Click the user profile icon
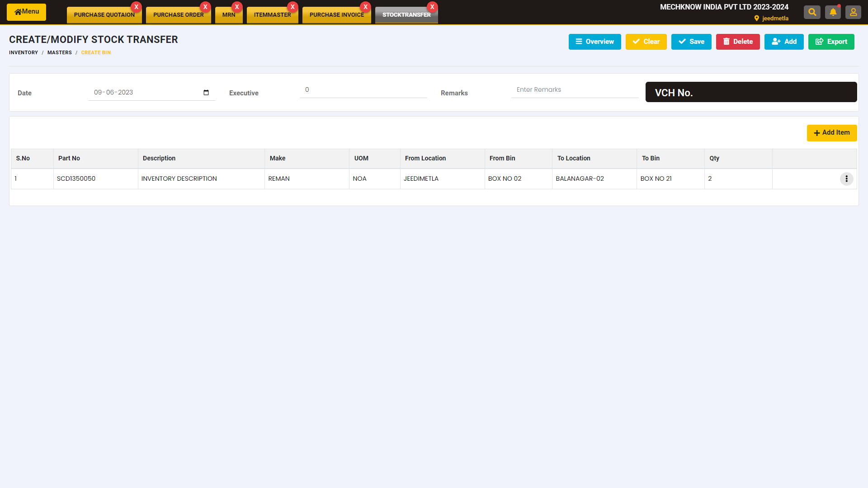 pos(853,12)
